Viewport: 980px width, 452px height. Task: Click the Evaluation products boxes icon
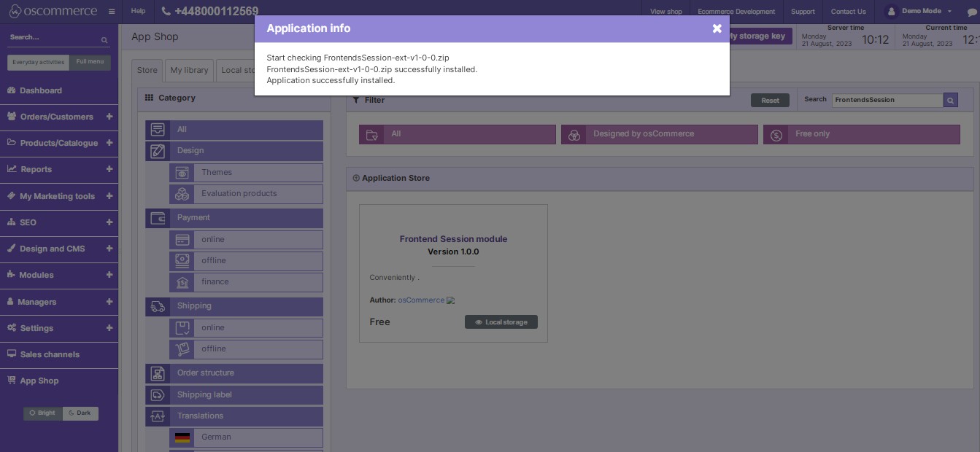click(182, 194)
